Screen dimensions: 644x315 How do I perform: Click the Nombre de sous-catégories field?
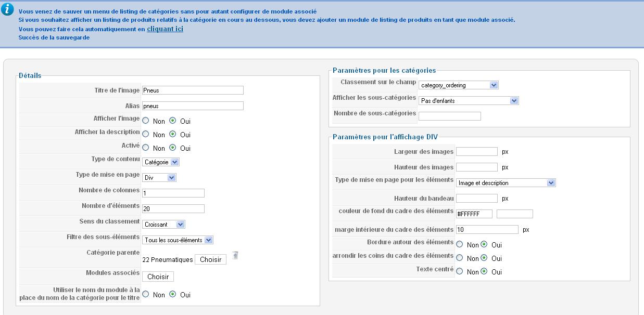click(x=450, y=116)
